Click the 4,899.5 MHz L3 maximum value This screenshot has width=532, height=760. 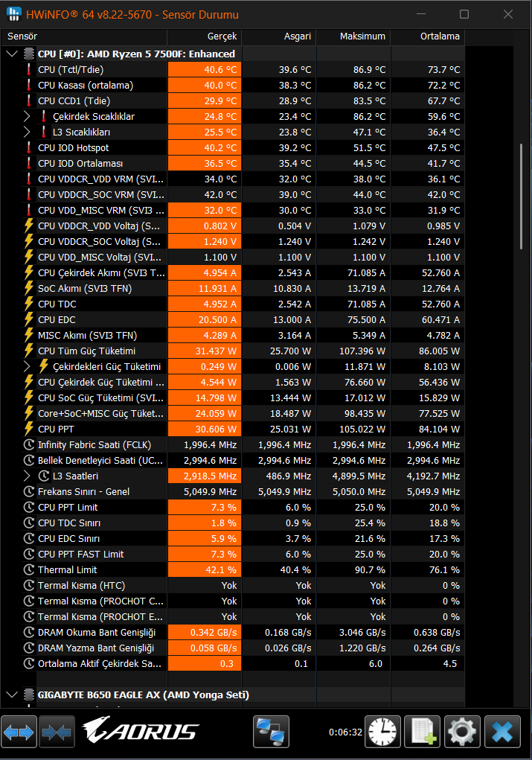click(x=359, y=476)
